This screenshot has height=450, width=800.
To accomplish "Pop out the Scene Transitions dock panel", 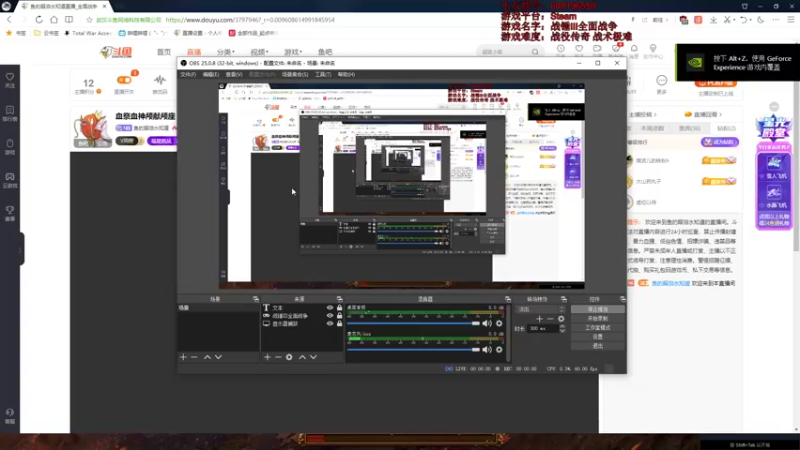I will click(564, 299).
